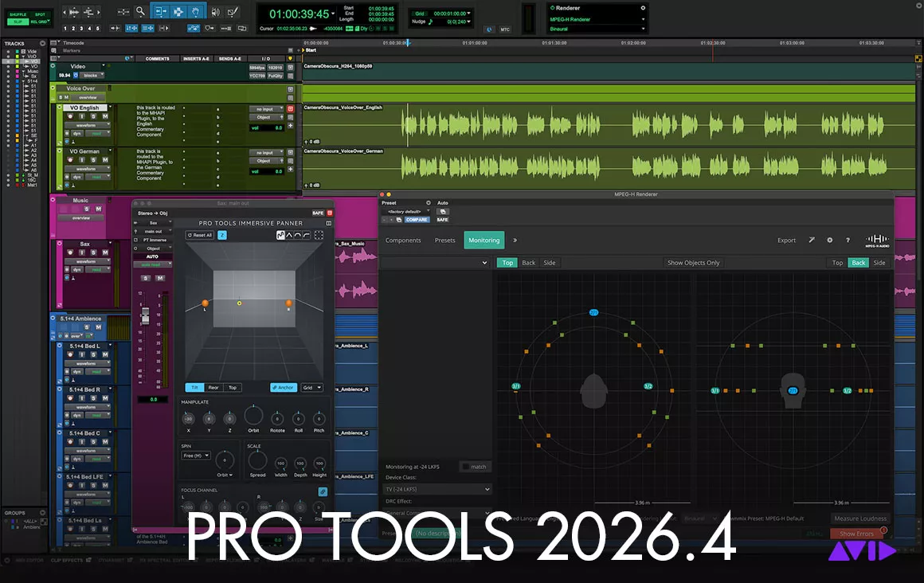Enable Spot edit mode
Viewport: 924px width, 583px height.
pyautogui.click(x=40, y=14)
